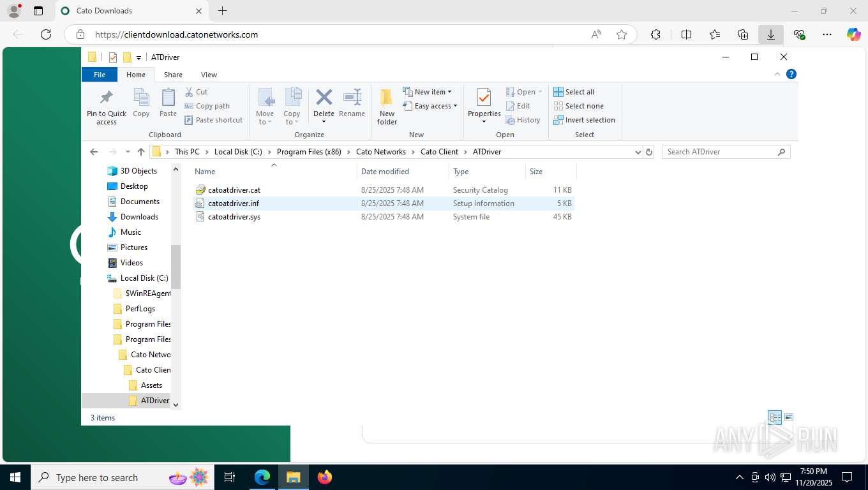
Task: Click Select all
Action: (x=574, y=92)
